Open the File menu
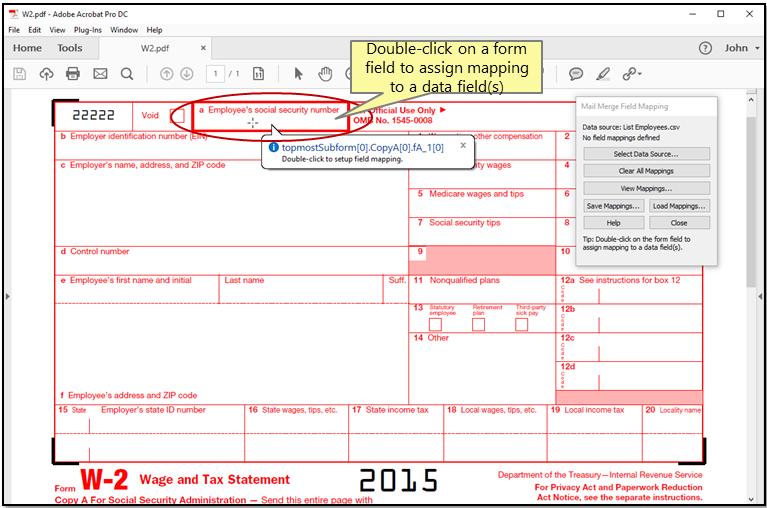Image resolution: width=767 pixels, height=508 pixels. click(x=14, y=30)
